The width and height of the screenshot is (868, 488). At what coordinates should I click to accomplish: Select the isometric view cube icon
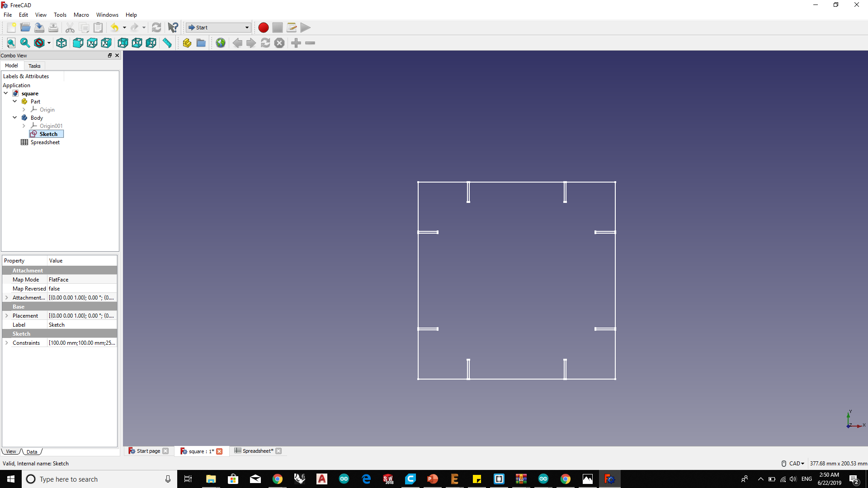pyautogui.click(x=61, y=43)
